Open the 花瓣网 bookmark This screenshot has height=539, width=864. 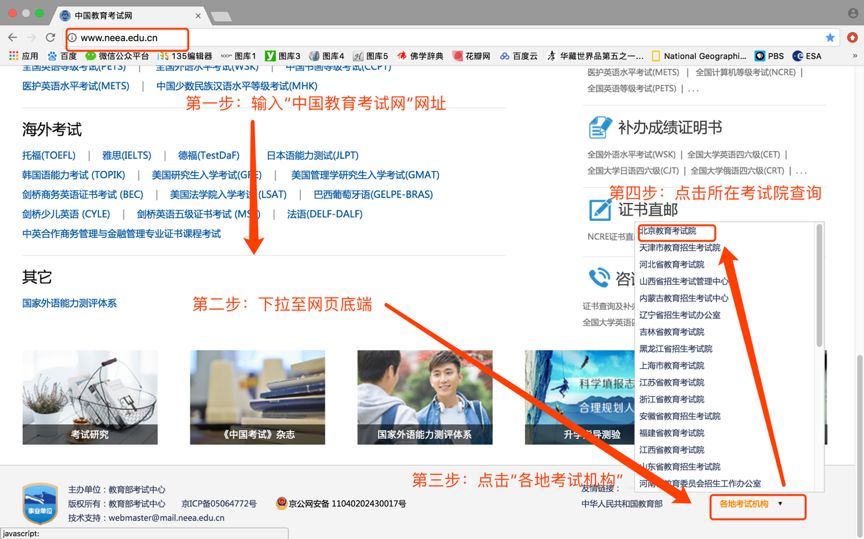click(471, 56)
